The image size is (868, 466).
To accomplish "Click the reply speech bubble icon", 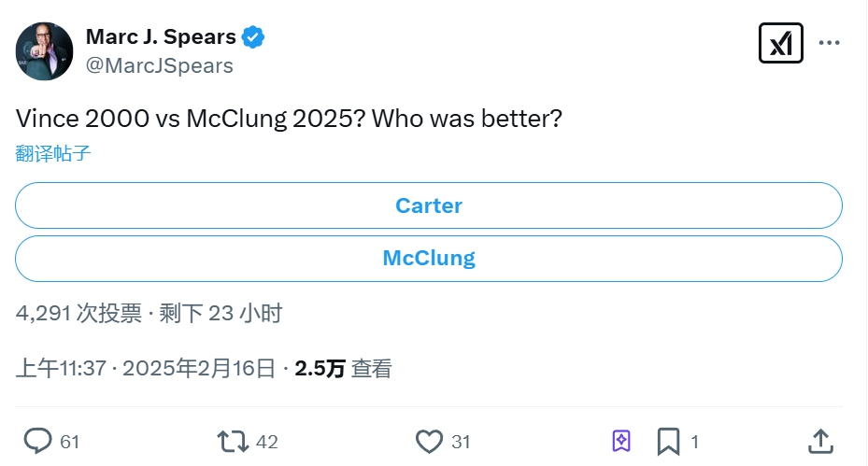I will click(37, 441).
